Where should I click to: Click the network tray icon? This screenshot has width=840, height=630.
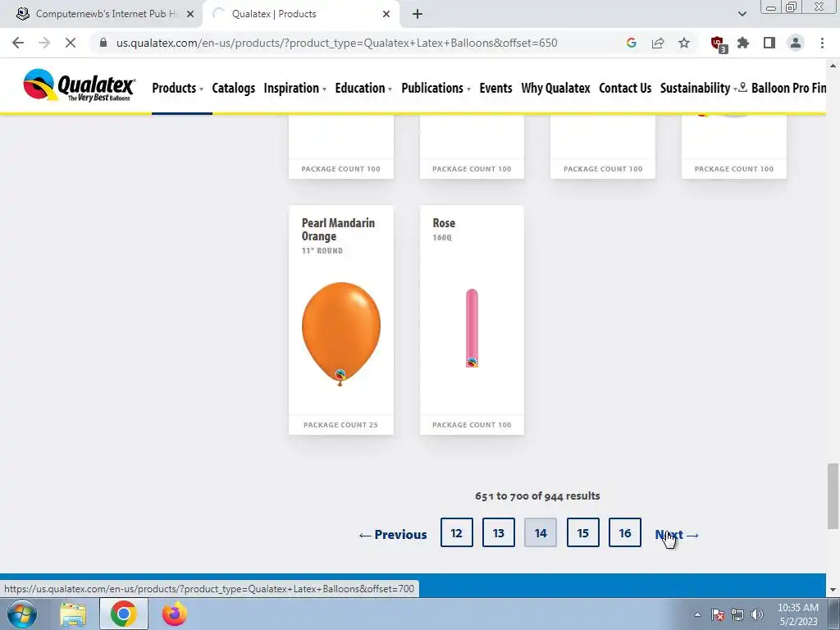click(737, 614)
